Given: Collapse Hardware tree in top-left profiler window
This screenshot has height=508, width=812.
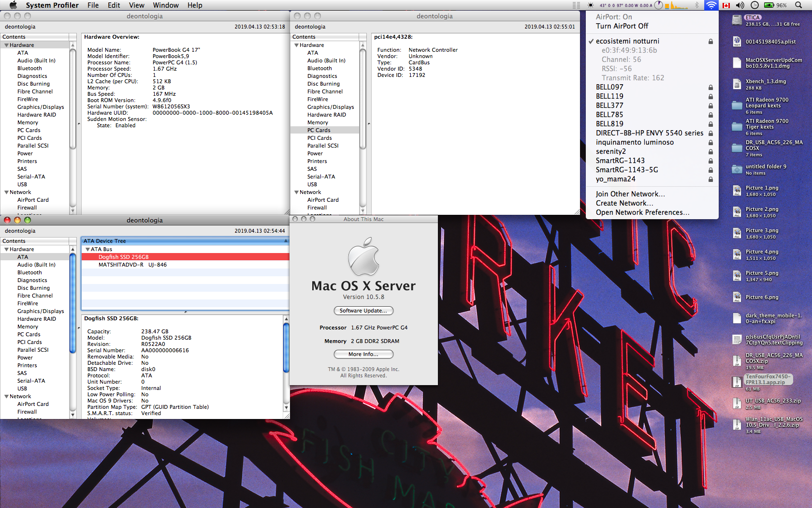Looking at the screenshot, I should click(6, 45).
